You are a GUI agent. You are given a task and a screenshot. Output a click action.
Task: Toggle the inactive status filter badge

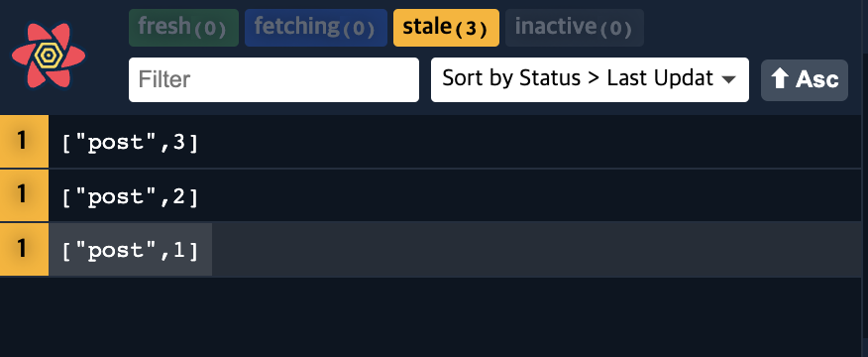[x=574, y=28]
